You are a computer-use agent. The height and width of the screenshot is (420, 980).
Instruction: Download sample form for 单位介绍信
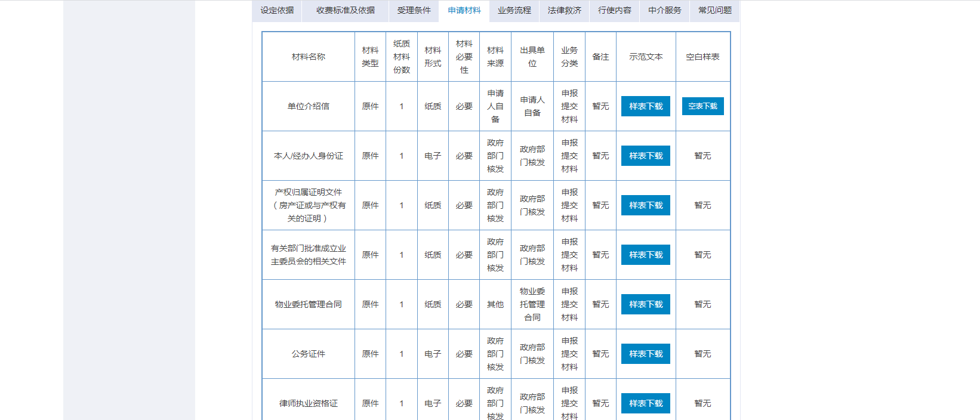click(x=646, y=106)
